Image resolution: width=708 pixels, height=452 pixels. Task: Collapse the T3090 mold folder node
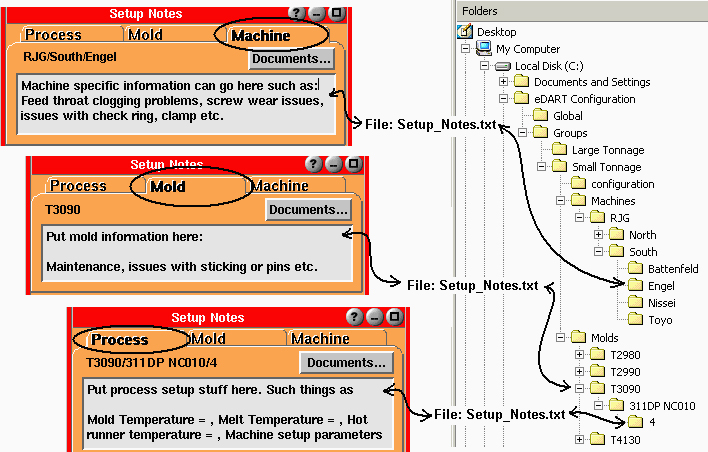pos(579,388)
